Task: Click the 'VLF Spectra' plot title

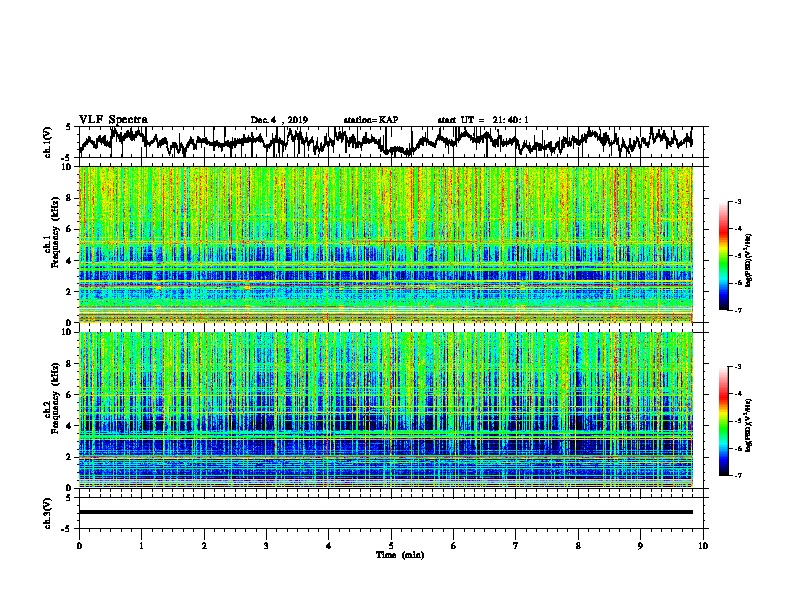Action: tap(113, 120)
